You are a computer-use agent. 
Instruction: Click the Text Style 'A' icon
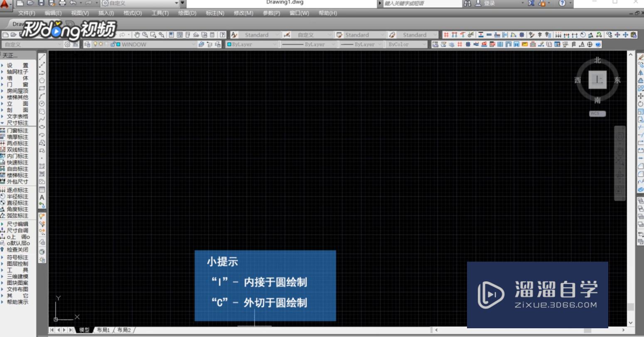[x=234, y=35]
